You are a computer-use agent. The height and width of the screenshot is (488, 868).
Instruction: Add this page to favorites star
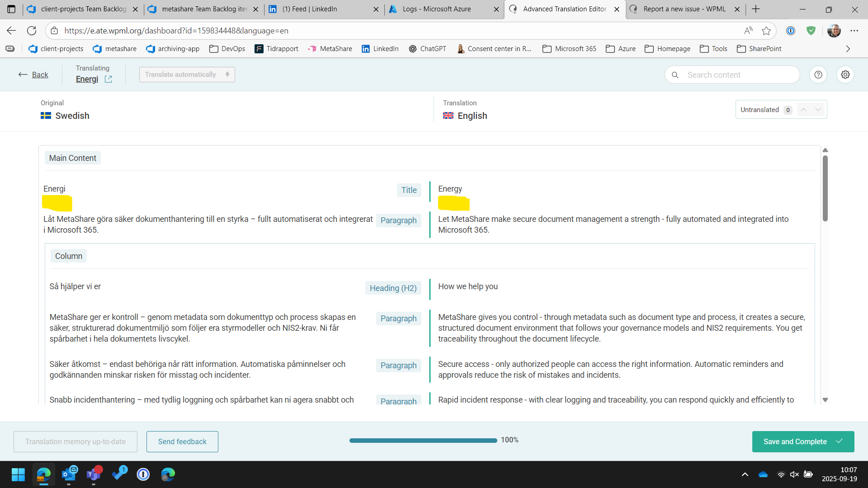766,31
